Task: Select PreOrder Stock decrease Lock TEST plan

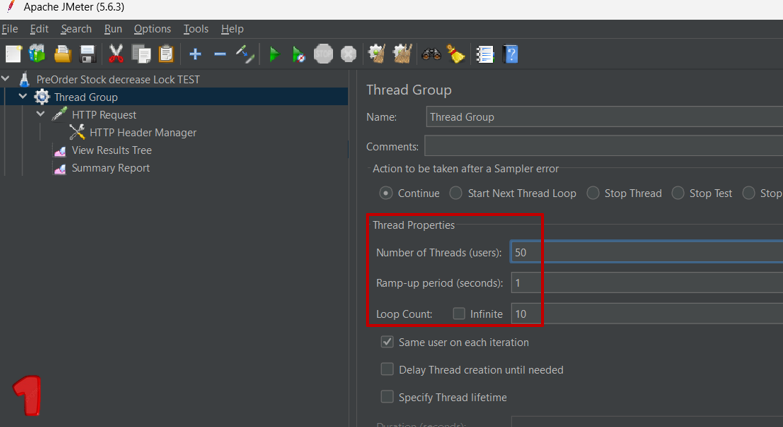Action: 118,79
